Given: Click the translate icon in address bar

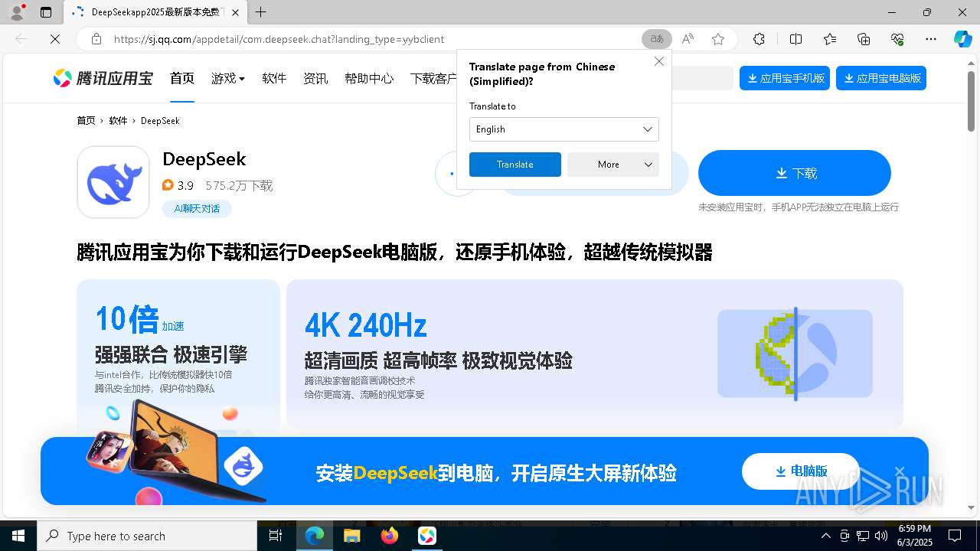Looking at the screenshot, I should tap(656, 39).
